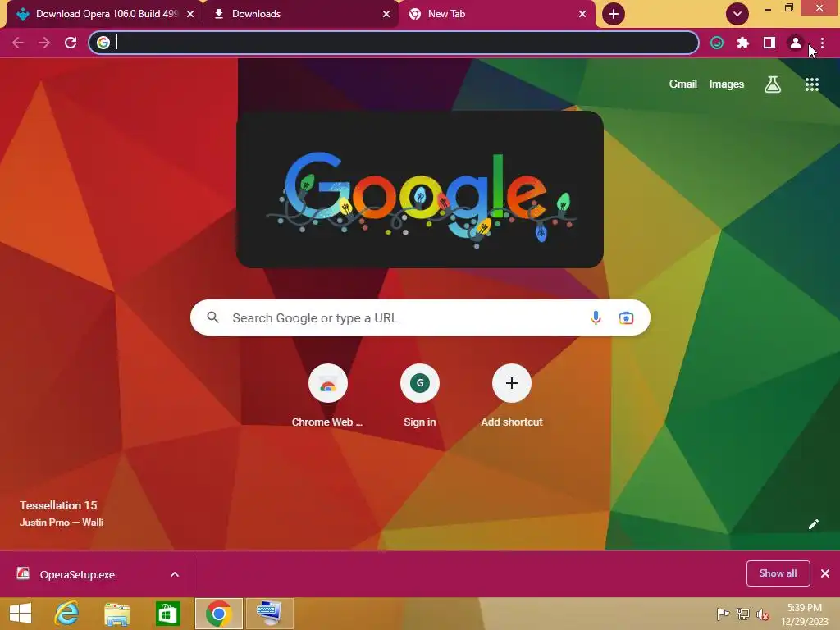Toggle the side panel icon
840x630 pixels.
[769, 43]
